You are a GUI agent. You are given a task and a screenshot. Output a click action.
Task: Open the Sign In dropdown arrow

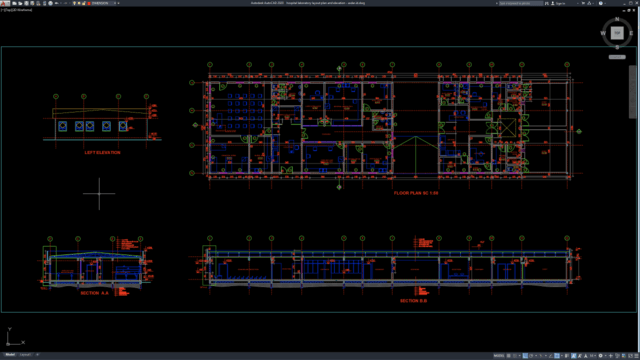point(578,3)
